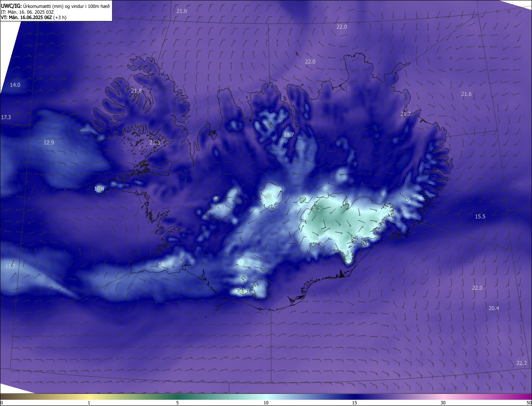The width and height of the screenshot is (532, 406).
Task: Click the 6.2 value on the glacier
Action: pos(317,210)
